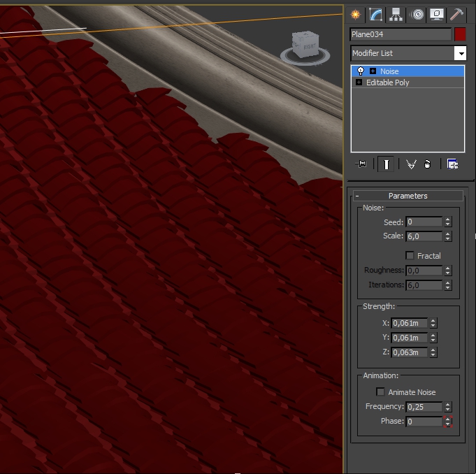This screenshot has height=474, width=476.
Task: Select the Noise modifier in stack
Action: pyautogui.click(x=408, y=71)
